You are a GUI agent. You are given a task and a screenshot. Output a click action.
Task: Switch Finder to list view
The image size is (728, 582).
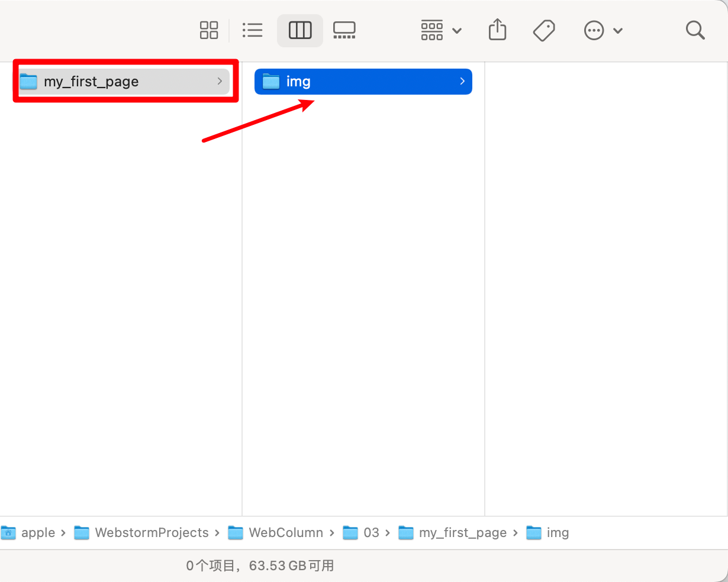click(253, 30)
